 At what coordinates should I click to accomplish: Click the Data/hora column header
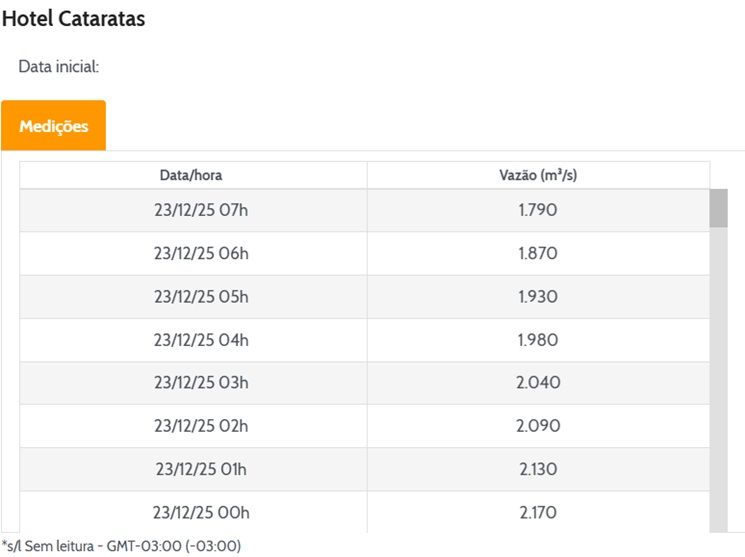click(191, 175)
